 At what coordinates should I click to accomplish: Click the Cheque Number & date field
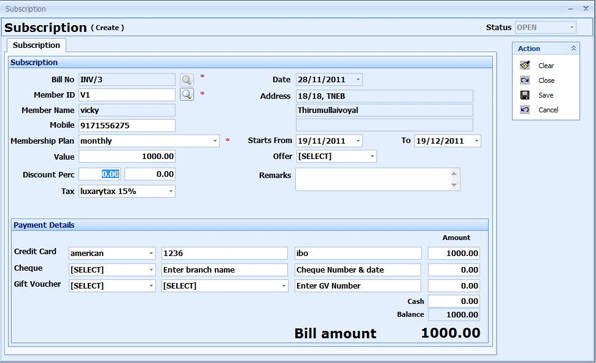point(358,270)
